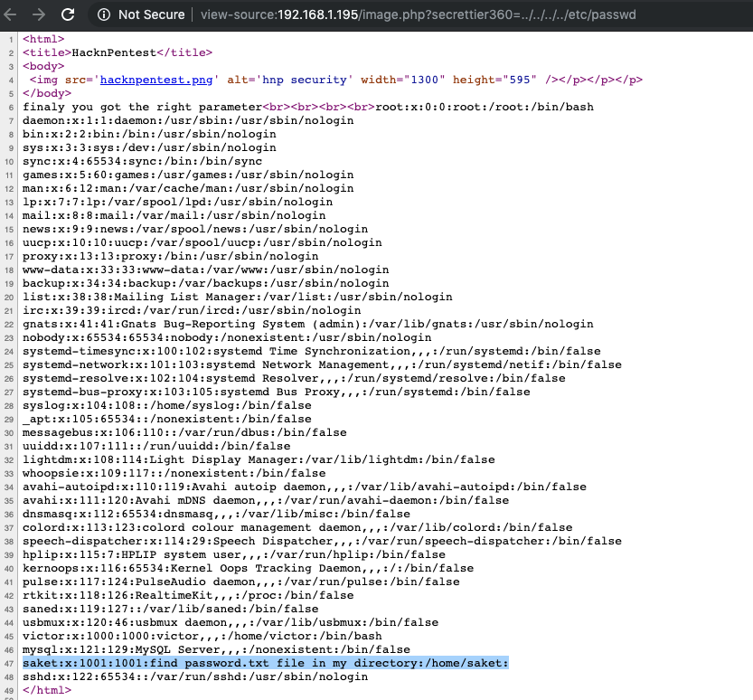Click the sshd:x:122:65534 line
The height and width of the screenshot is (700, 753).
pyautogui.click(x=195, y=676)
